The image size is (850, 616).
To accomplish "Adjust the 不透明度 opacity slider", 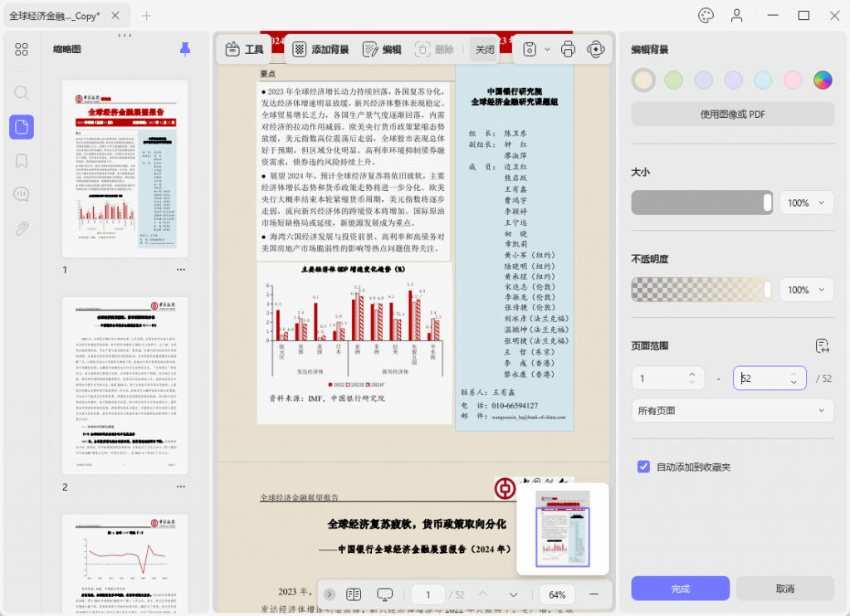I will point(702,290).
